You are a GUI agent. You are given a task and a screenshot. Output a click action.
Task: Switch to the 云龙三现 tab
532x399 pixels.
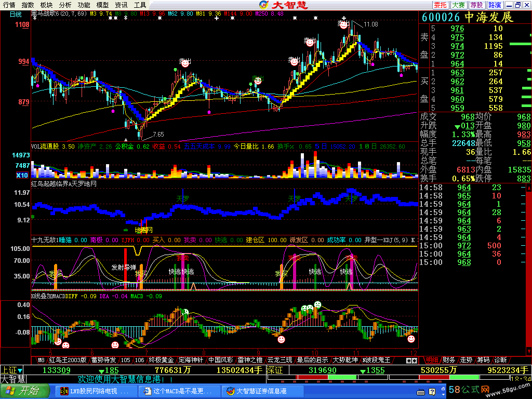coord(280,360)
